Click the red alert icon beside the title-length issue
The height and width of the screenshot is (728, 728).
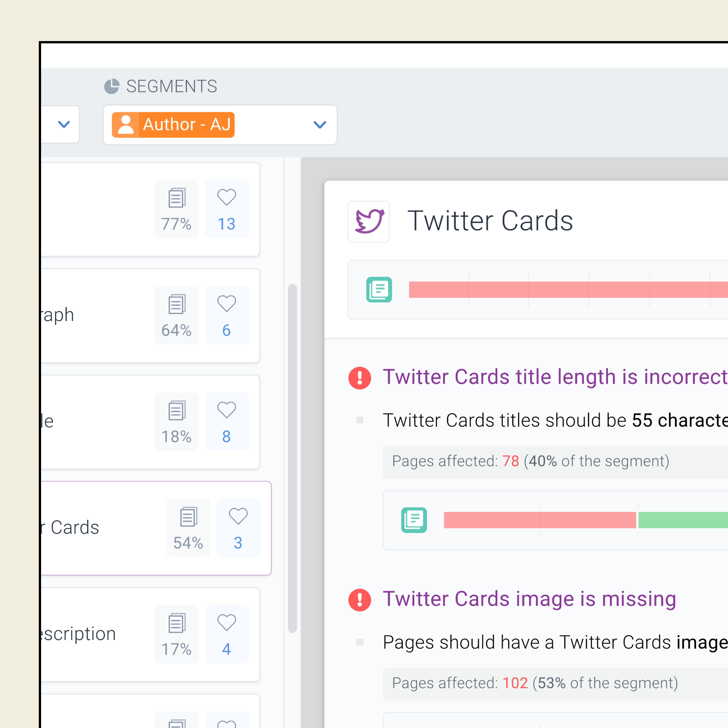[x=359, y=378]
